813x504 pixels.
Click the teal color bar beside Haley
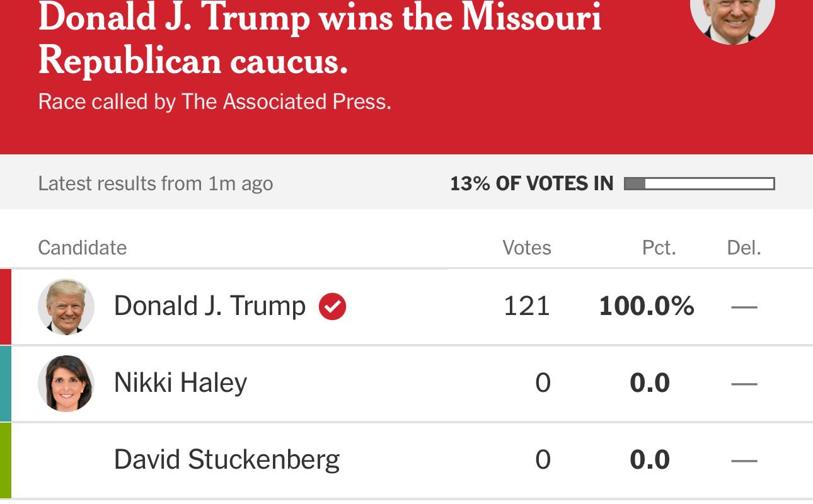tap(5, 383)
